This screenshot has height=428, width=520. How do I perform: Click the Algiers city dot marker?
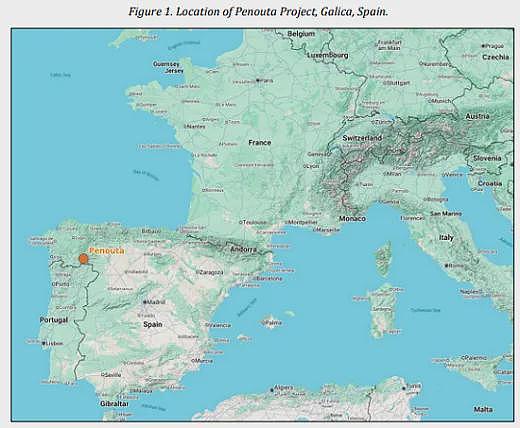[272, 389]
